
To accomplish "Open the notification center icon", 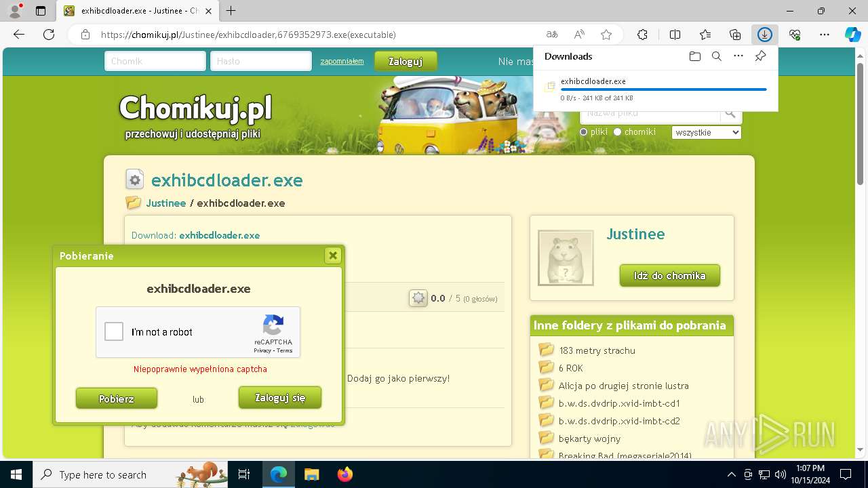I will click(846, 474).
